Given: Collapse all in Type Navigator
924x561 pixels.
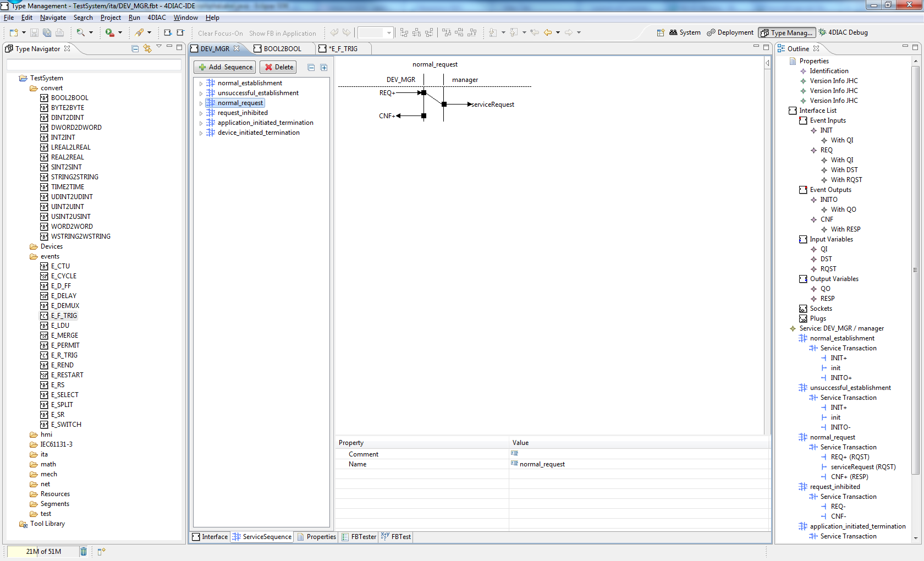Looking at the screenshot, I should pos(135,49).
